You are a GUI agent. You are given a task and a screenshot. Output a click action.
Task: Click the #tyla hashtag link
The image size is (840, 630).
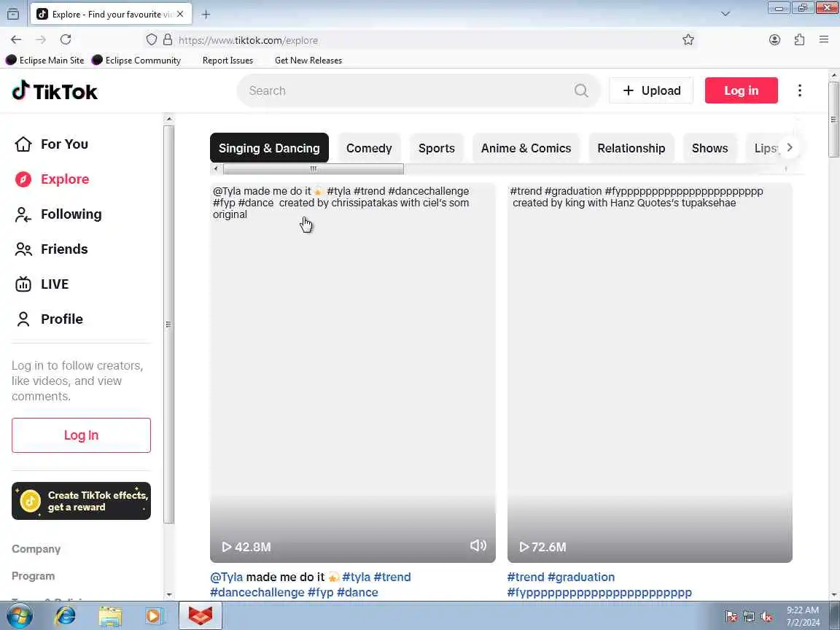357,577
